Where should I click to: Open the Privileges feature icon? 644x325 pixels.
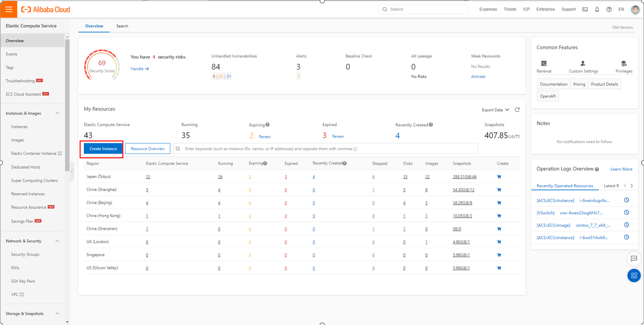tap(624, 63)
